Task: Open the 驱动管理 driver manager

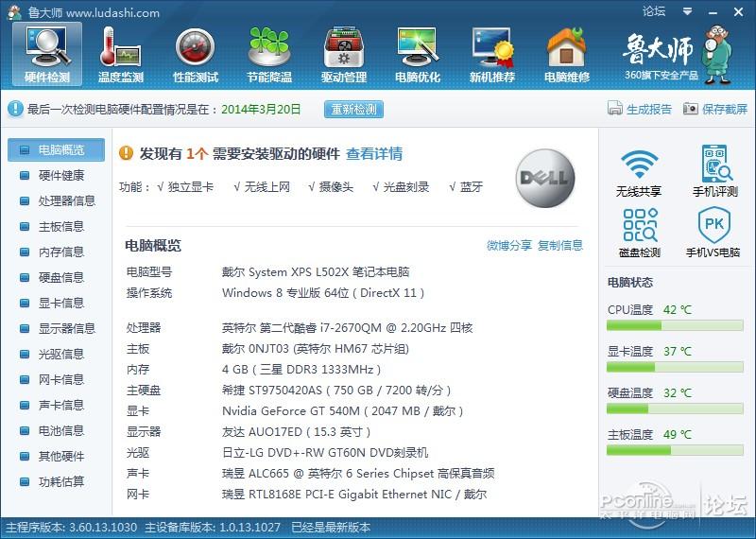Action: pyautogui.click(x=344, y=54)
